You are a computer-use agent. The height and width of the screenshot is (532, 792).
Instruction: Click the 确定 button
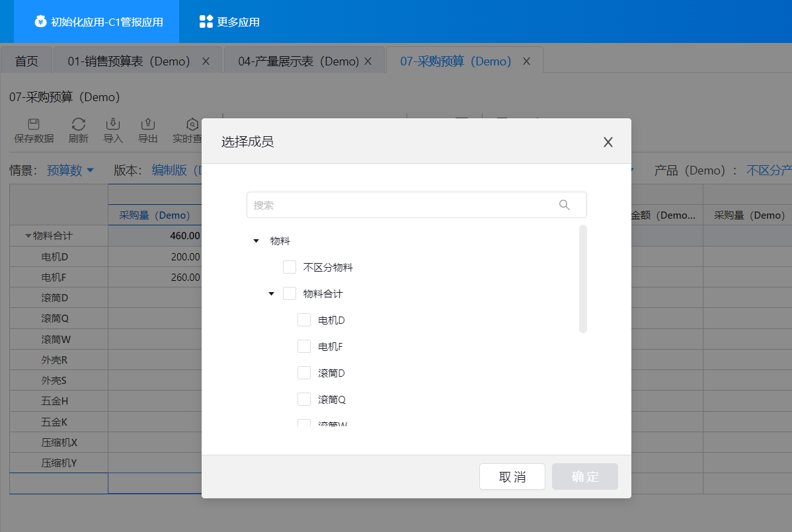coord(585,476)
